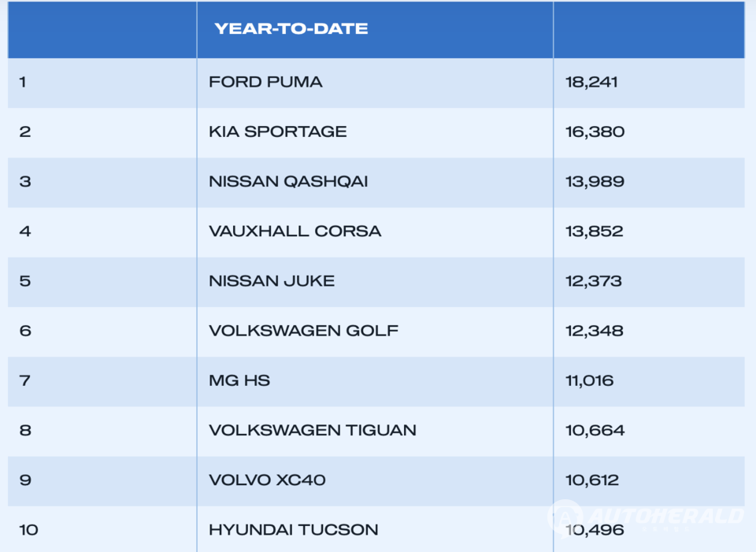Select the NISSAN JUKE model name
This screenshot has height=552, width=756.
[x=272, y=281]
